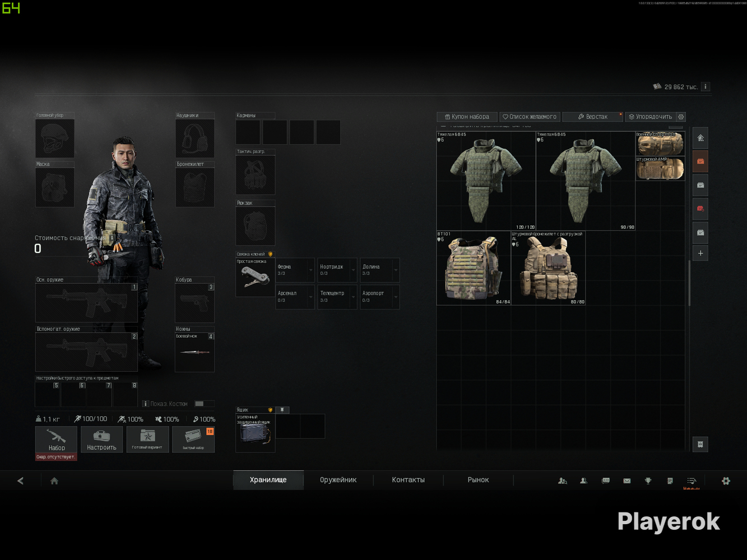Open the Верстак workbench
The width and height of the screenshot is (747, 560).
pos(592,116)
